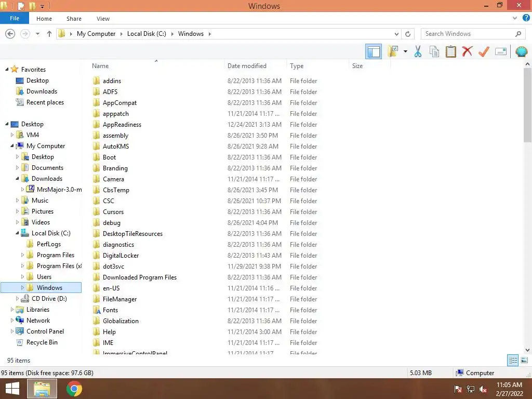Open Customize Quick Access Toolbar dropdown
The width and height of the screenshot is (532, 399).
click(x=42, y=6)
